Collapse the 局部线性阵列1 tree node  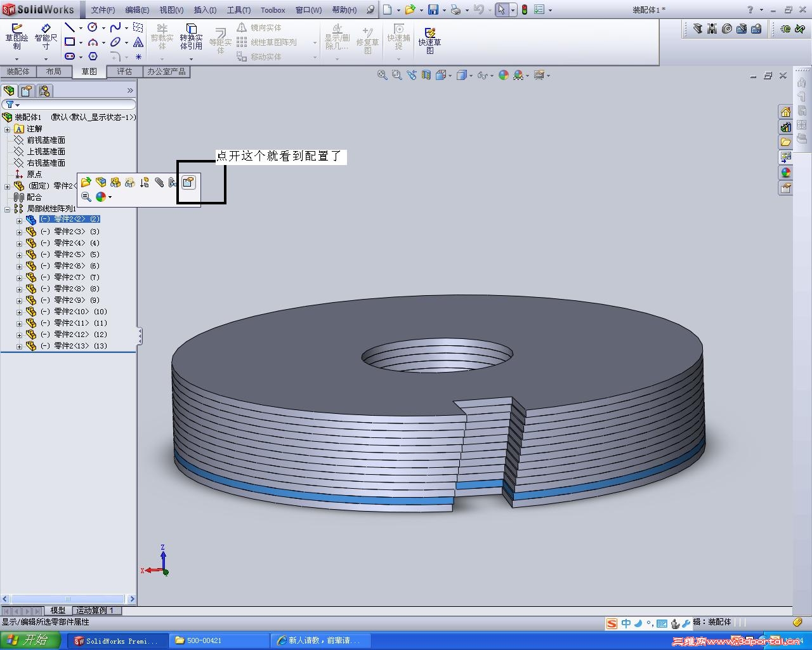pyautogui.click(x=8, y=209)
